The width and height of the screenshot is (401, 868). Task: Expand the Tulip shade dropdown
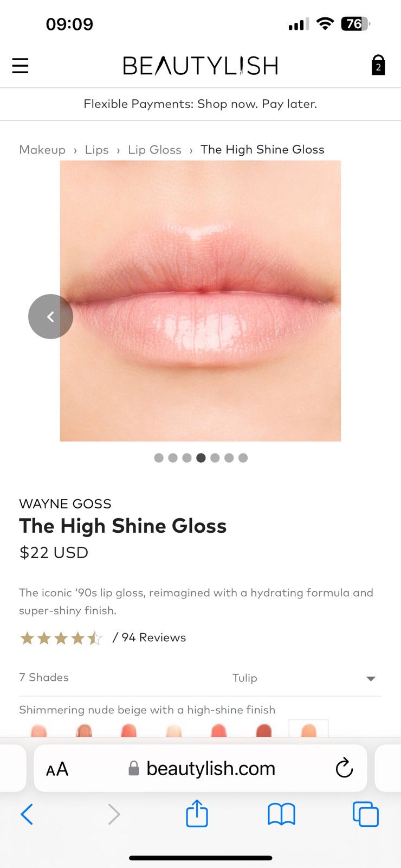click(x=303, y=678)
